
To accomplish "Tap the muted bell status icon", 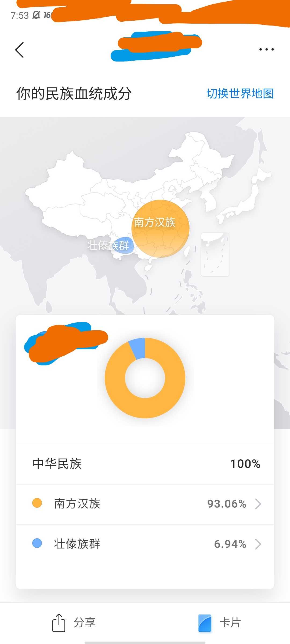I will (x=36, y=15).
